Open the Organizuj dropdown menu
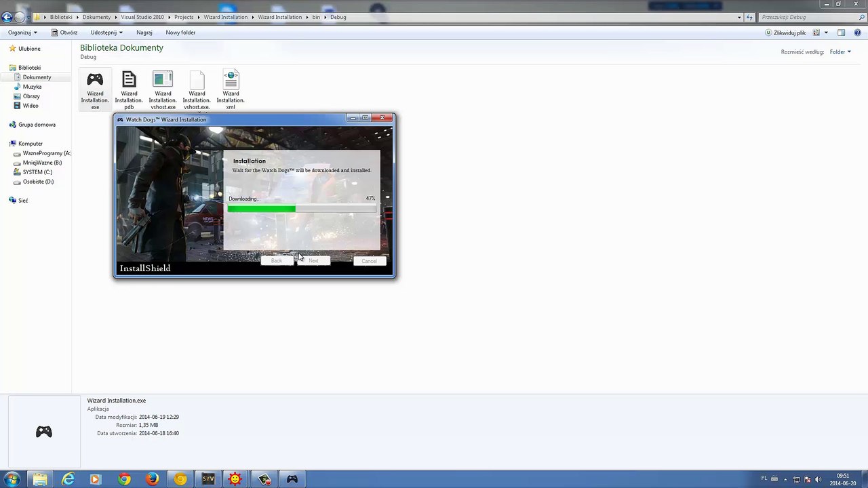 coord(23,33)
